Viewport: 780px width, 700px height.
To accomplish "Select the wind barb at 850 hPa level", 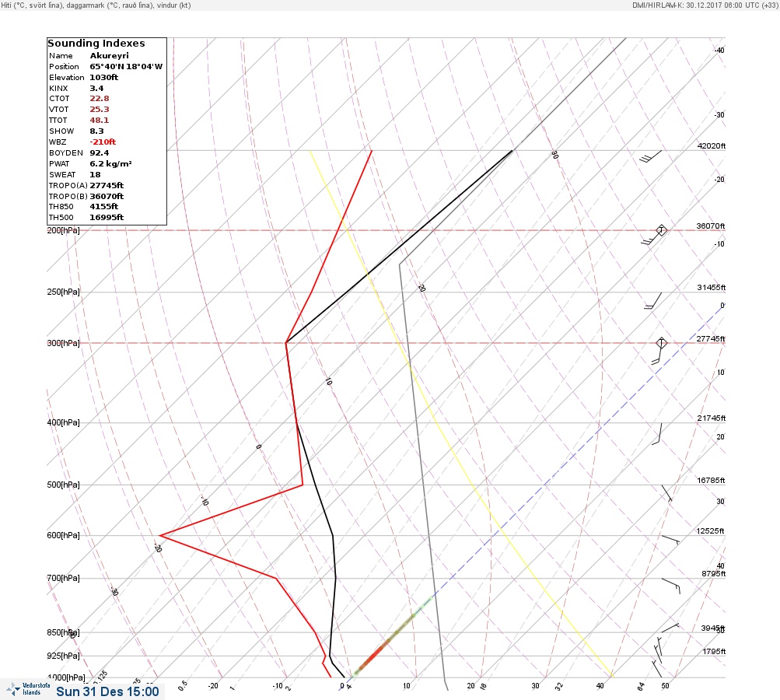I will click(x=670, y=628).
